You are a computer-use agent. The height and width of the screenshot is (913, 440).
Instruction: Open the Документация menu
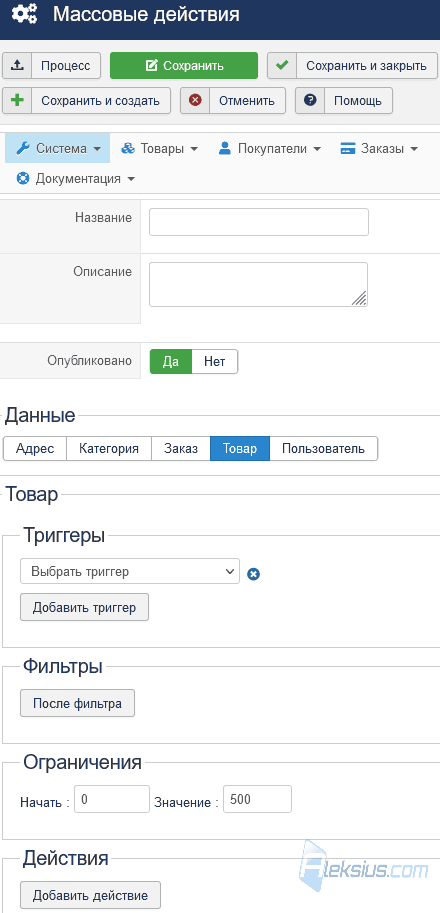(x=76, y=179)
